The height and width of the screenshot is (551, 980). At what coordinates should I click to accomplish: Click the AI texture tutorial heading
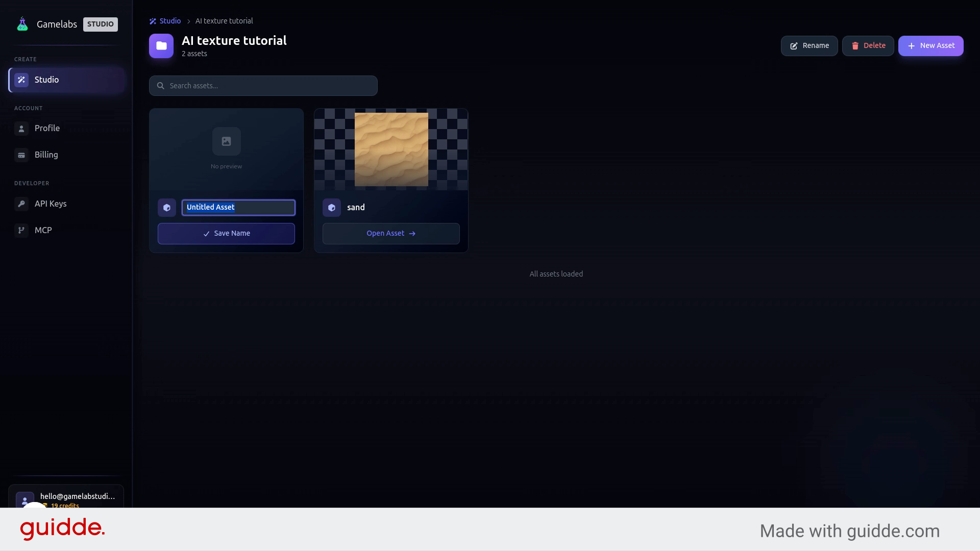point(234,41)
